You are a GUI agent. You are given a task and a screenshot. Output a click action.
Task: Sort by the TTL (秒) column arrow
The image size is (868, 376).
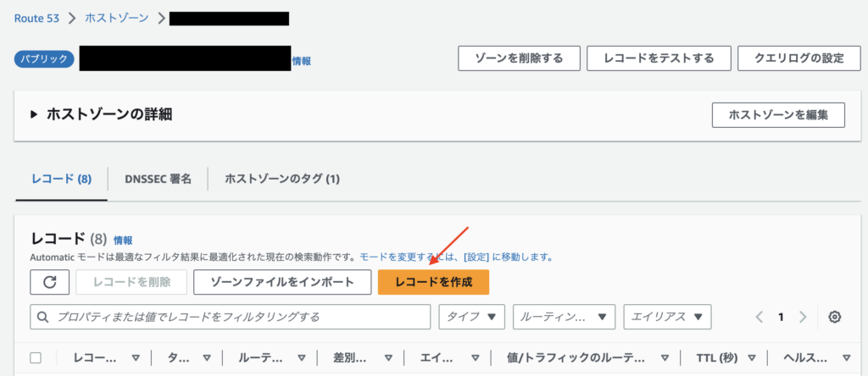[x=753, y=357]
